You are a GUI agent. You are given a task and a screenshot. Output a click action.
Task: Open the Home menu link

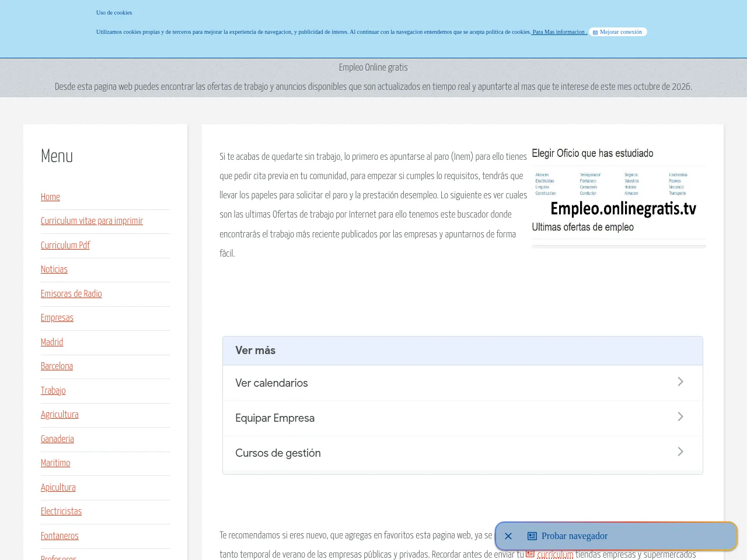coord(50,197)
